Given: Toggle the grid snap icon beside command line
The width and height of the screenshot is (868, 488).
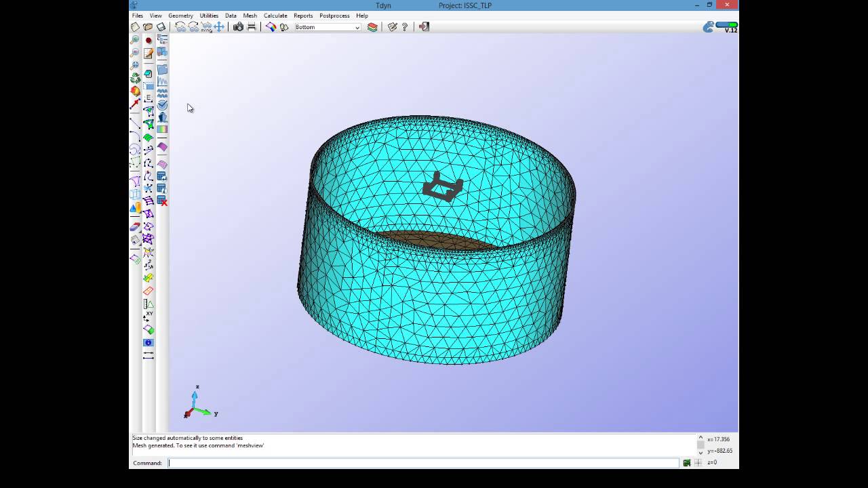Looking at the screenshot, I should (x=698, y=462).
